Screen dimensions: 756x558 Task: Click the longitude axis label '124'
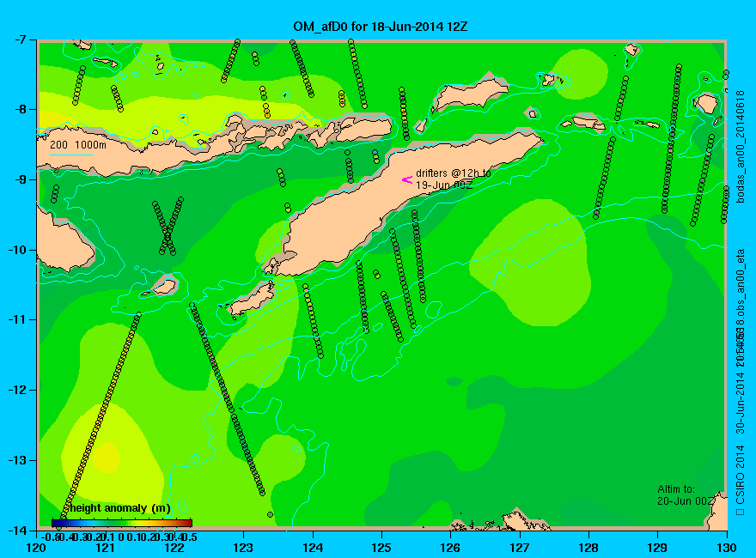(313, 548)
